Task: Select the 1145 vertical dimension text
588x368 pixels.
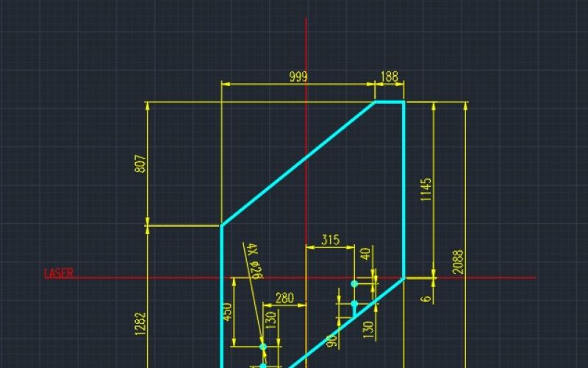Action: (426, 191)
